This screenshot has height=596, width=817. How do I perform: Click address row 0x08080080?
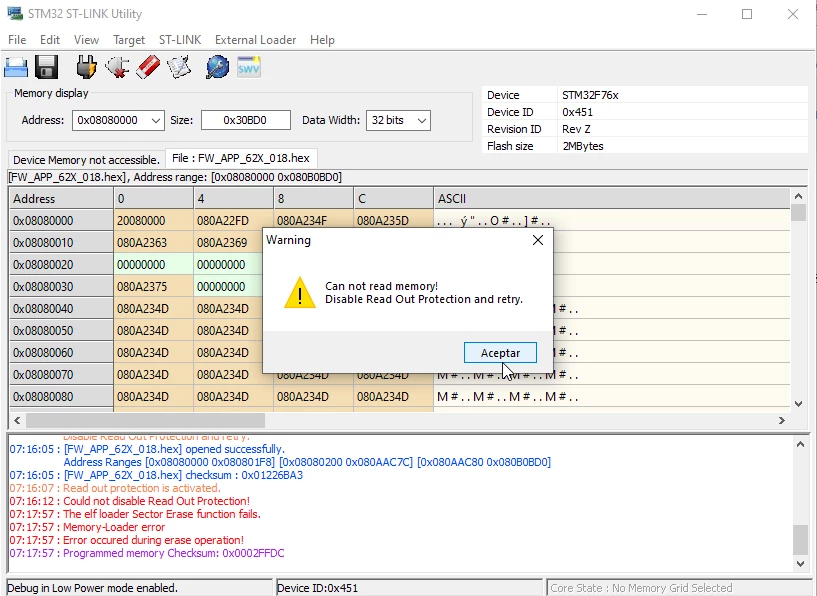pyautogui.click(x=61, y=396)
